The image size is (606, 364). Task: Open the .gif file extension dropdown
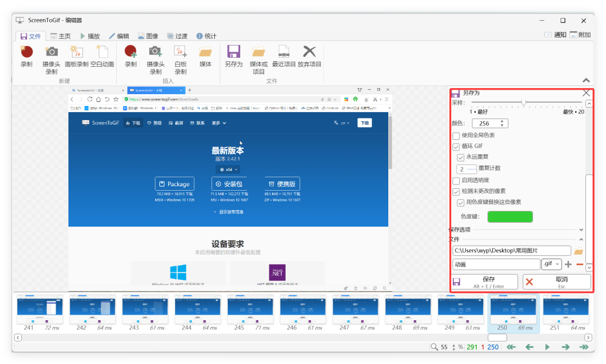551,264
